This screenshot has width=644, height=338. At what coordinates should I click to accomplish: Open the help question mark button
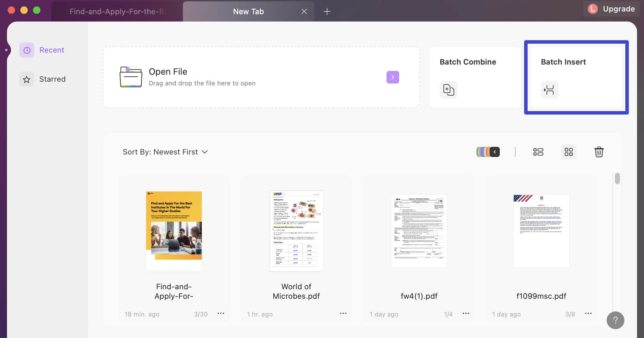[x=615, y=320]
